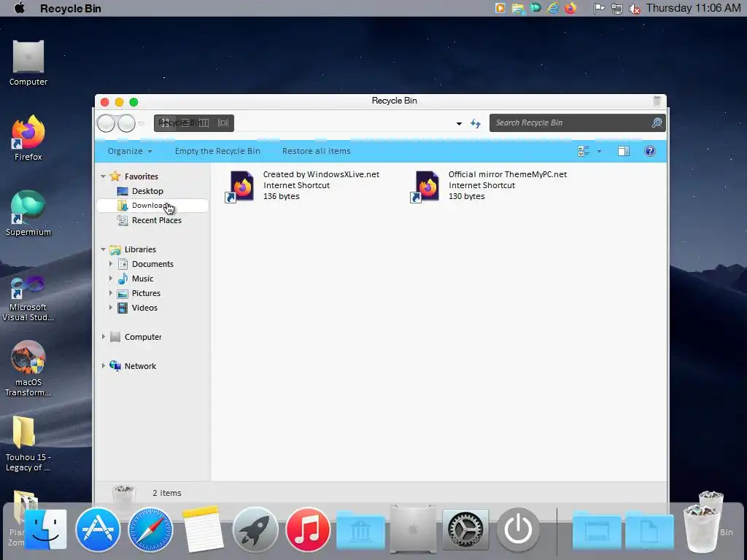Screen dimensions: 747x560
Task: Open the view options dropdown arrow
Action: pyautogui.click(x=600, y=152)
